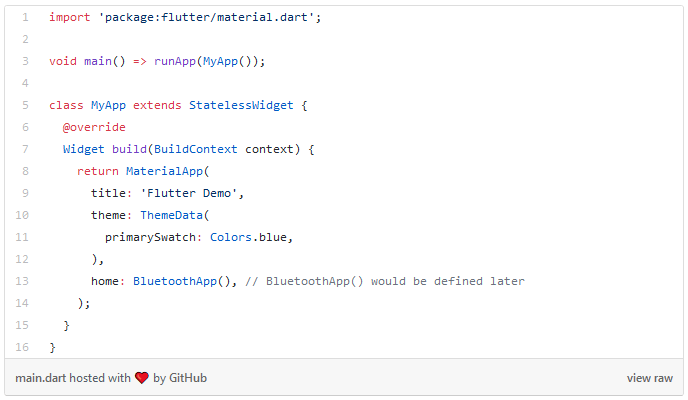Click the 'Flutter Demo' title string
Screen dimensions: 688x400
[192, 193]
